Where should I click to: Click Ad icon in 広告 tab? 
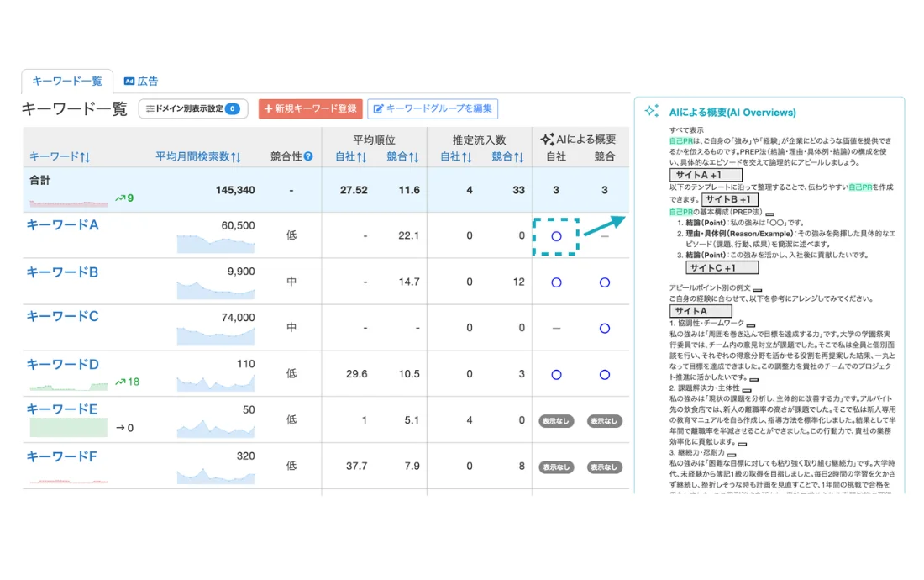click(x=129, y=82)
